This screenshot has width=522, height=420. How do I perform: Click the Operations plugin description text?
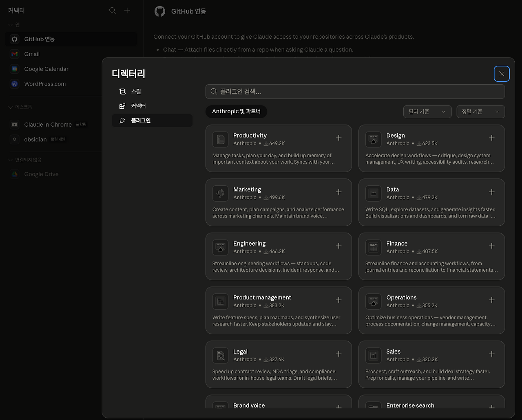[x=430, y=321]
